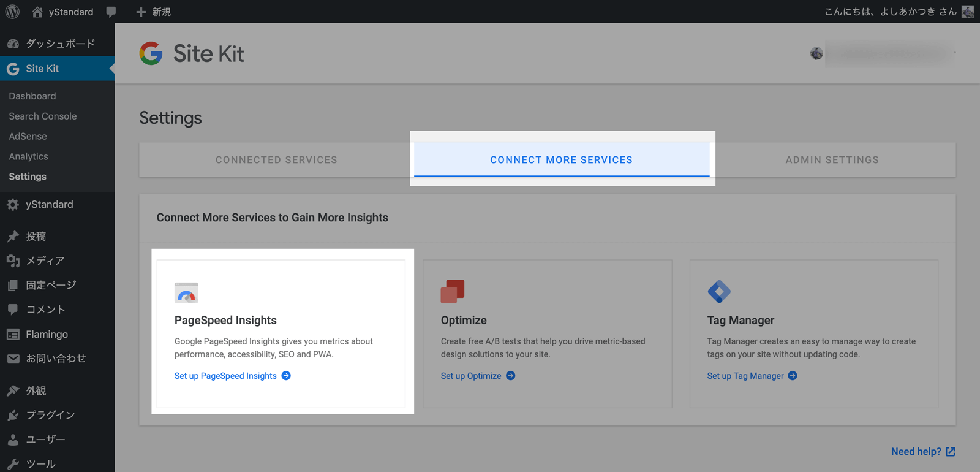980x472 pixels.
Task: Switch to Connected Services tab
Action: [x=276, y=160]
